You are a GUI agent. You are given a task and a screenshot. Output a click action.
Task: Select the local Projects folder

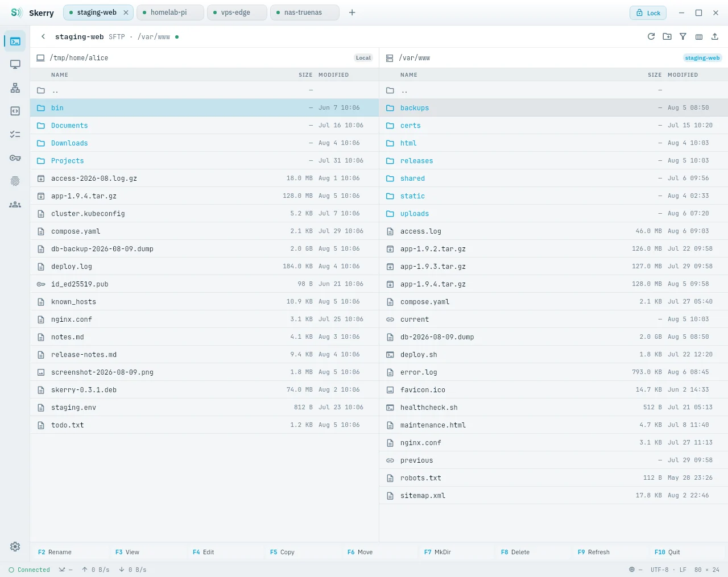[x=204, y=161]
